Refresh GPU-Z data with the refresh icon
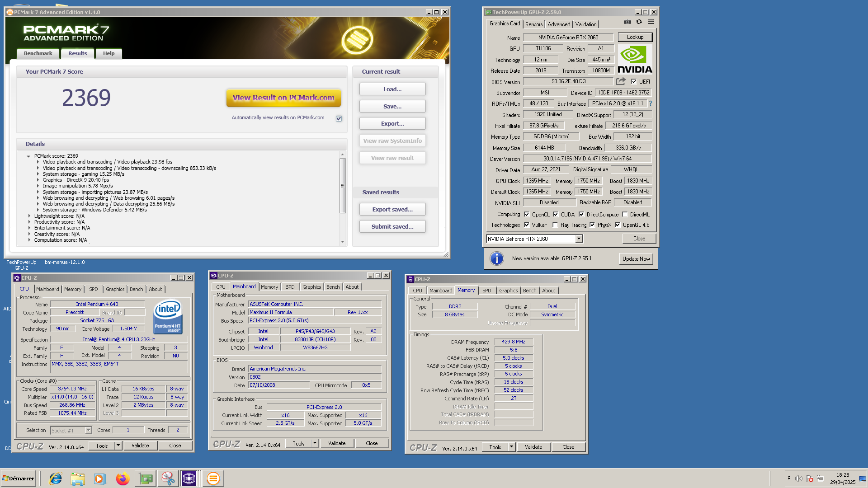 click(x=639, y=22)
